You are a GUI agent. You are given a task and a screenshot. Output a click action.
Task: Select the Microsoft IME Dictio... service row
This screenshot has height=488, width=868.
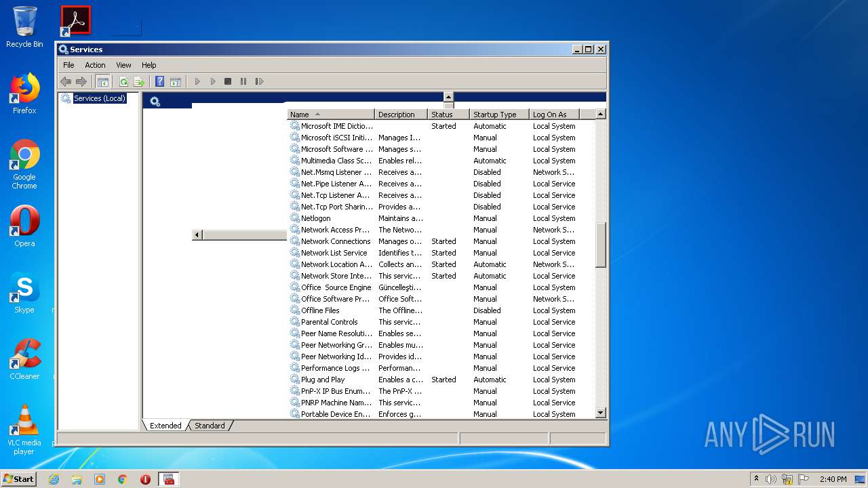(x=441, y=126)
